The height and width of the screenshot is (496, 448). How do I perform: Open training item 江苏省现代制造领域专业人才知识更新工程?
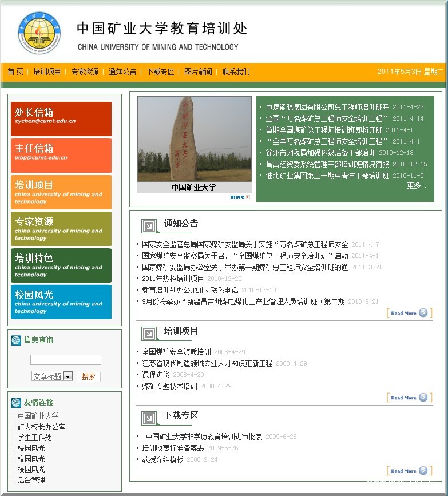pyautogui.click(x=207, y=363)
